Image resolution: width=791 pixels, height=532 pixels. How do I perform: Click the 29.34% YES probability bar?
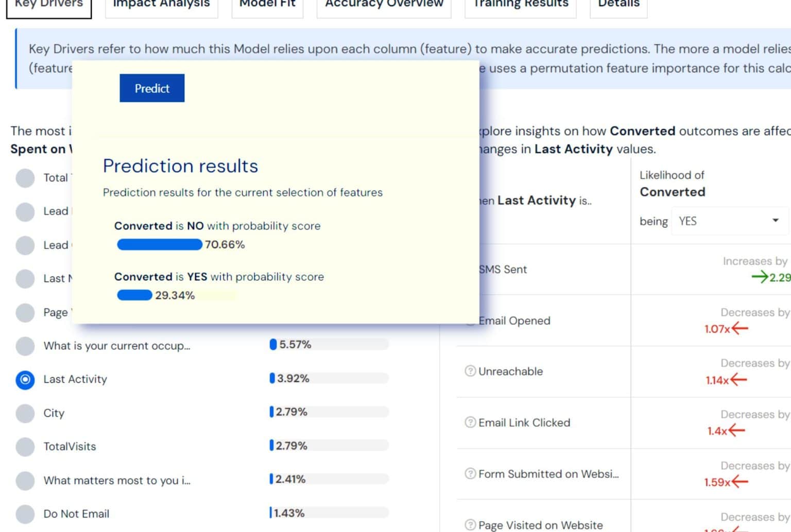coord(134,295)
